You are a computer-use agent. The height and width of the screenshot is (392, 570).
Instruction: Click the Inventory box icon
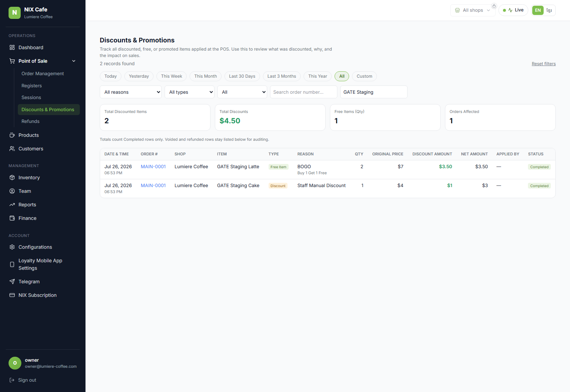(x=12, y=177)
